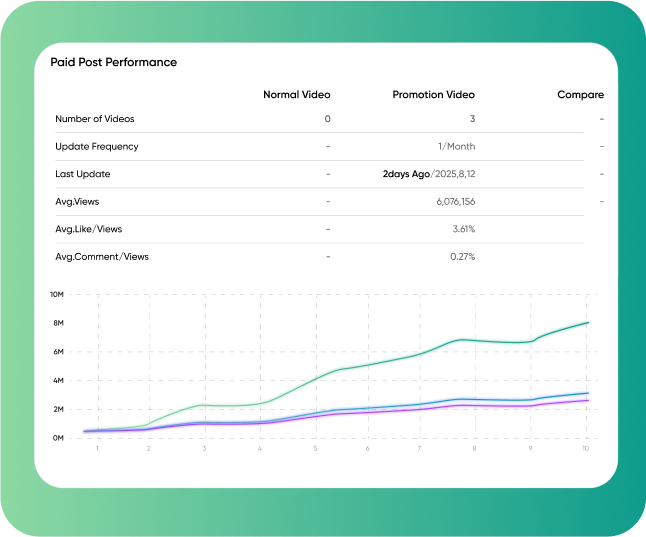
Task: Click the green line's endpoint at day 10
Action: (587, 322)
